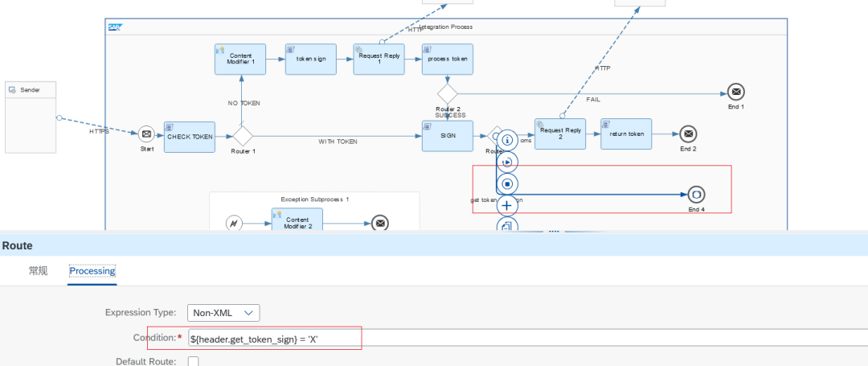Click the information speed button on the route
The height and width of the screenshot is (366, 868).
click(x=507, y=140)
